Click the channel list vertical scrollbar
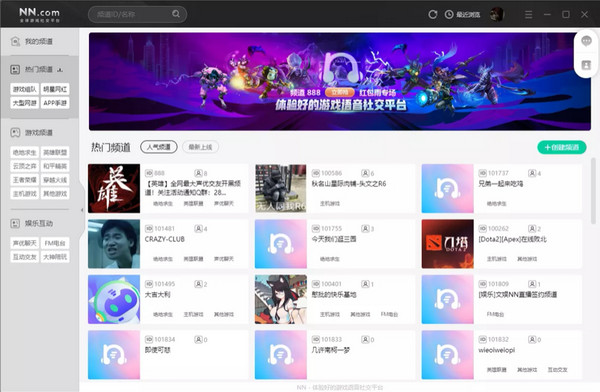The width and height of the screenshot is (600, 392). (593, 191)
